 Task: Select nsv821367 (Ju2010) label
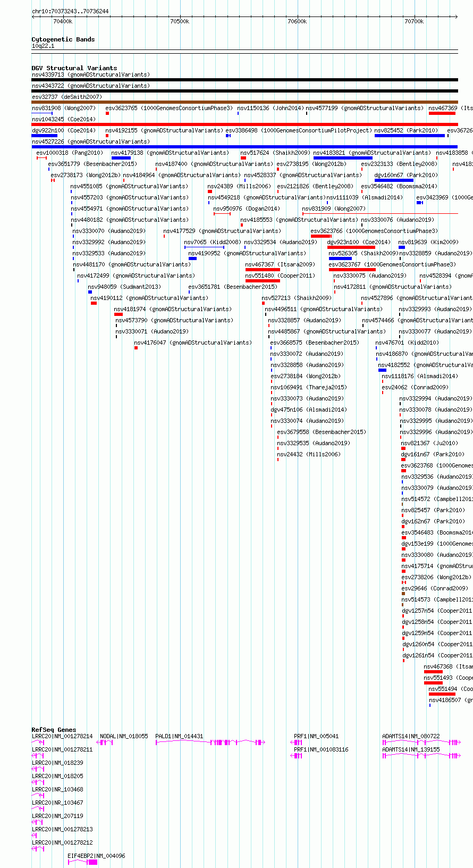click(x=429, y=443)
